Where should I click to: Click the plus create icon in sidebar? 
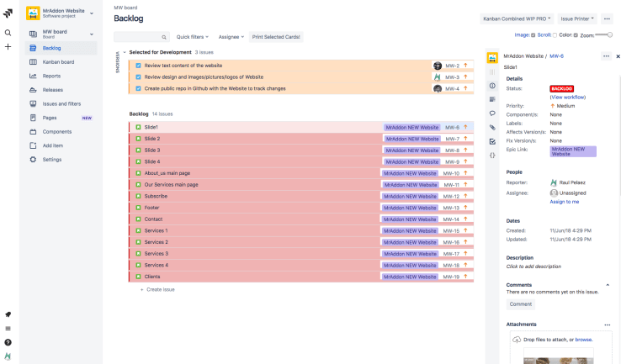point(8,47)
